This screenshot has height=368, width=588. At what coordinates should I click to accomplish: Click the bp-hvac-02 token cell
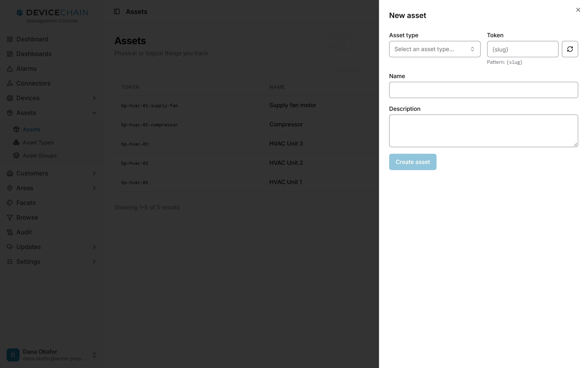pos(135,163)
